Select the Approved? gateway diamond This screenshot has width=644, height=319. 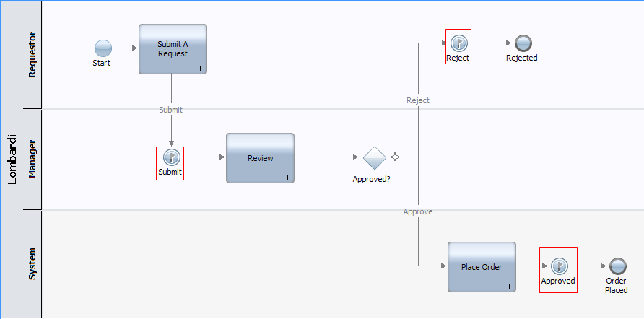click(375, 157)
